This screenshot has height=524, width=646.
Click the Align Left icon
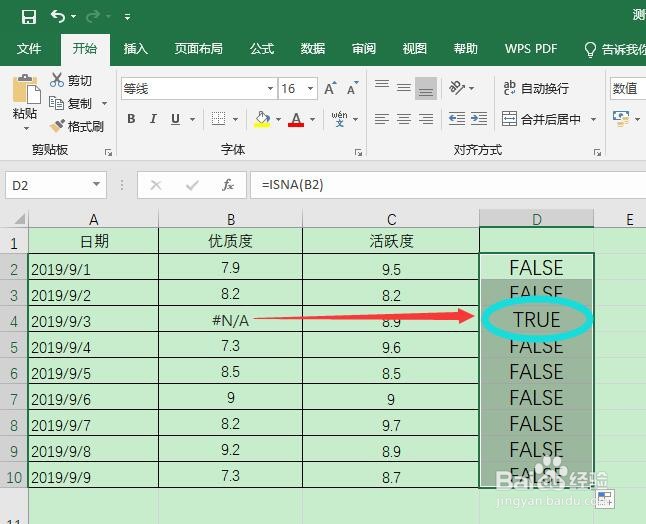(382, 119)
